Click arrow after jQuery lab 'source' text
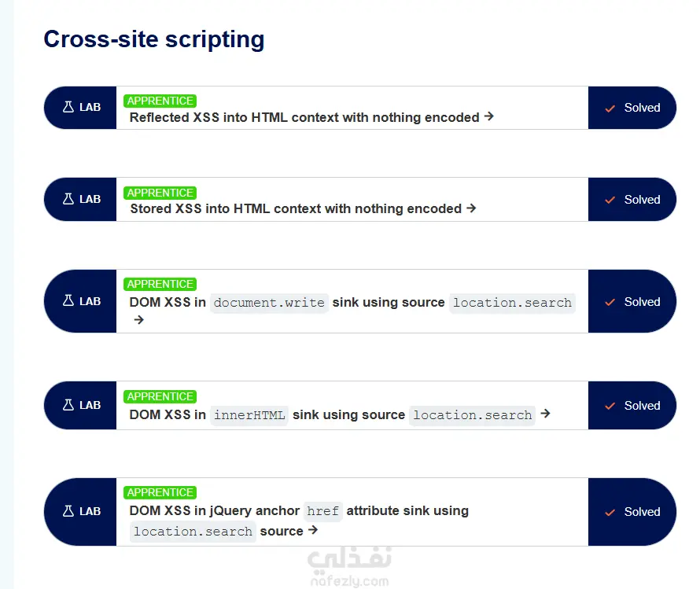Image resolution: width=700 pixels, height=589 pixels. point(313,530)
